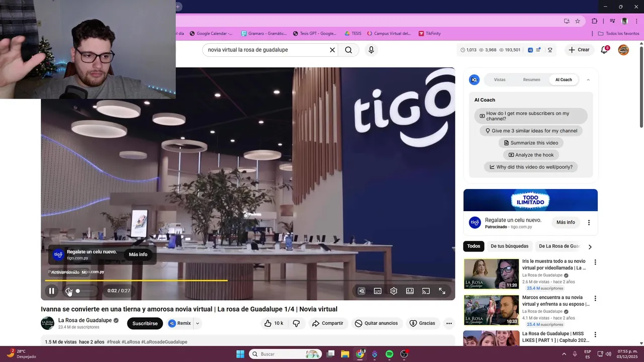
Task: Collapse the vidIQ panel chevron
Action: click(x=588, y=79)
